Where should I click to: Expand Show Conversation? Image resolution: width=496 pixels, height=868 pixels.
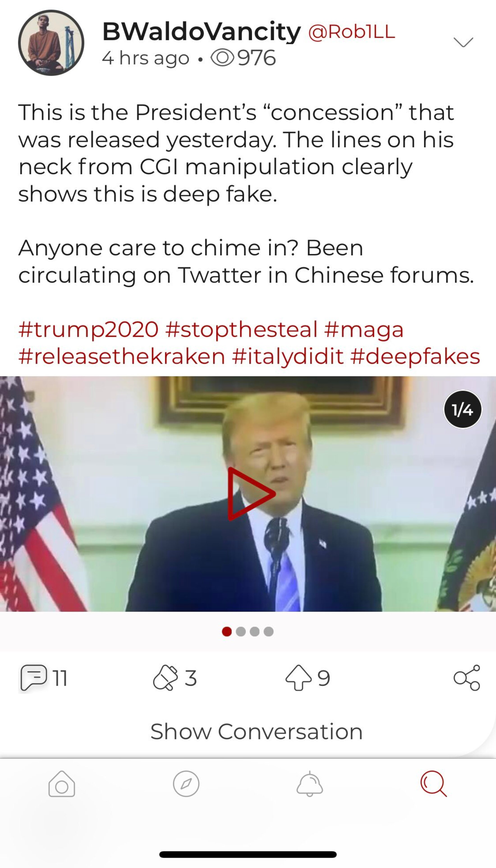pyautogui.click(x=257, y=731)
